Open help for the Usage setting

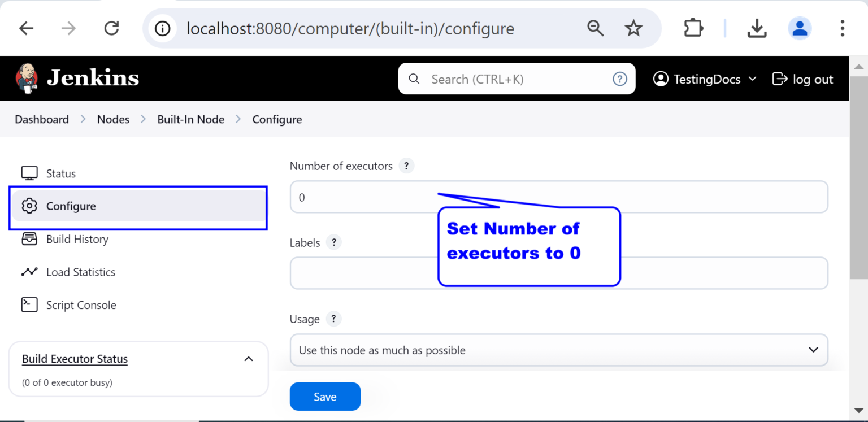click(333, 319)
